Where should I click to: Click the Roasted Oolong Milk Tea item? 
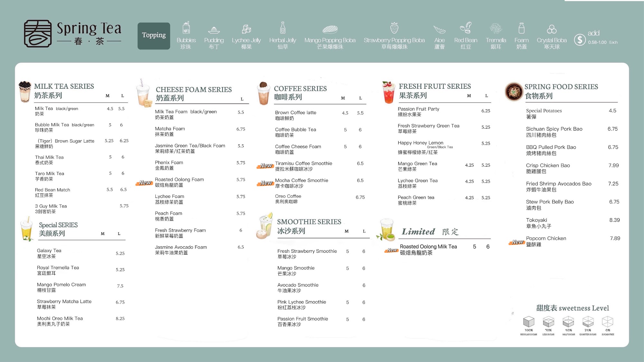[428, 247]
